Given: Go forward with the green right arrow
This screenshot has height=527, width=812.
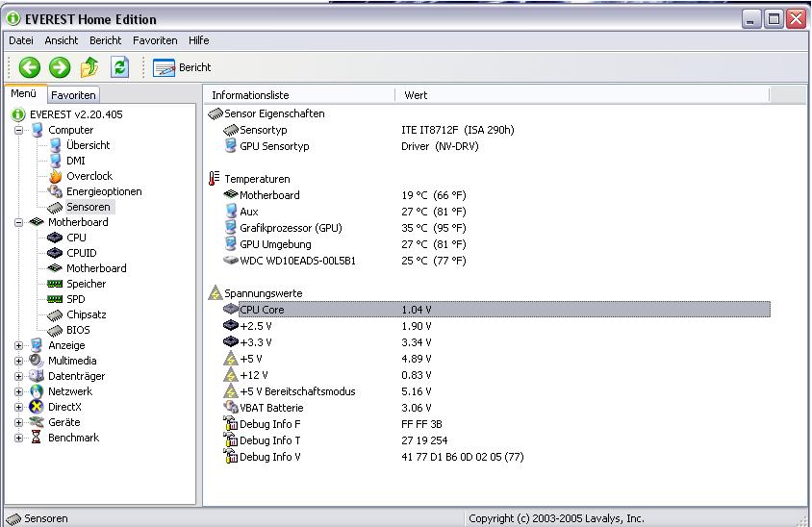Looking at the screenshot, I should (x=60, y=67).
